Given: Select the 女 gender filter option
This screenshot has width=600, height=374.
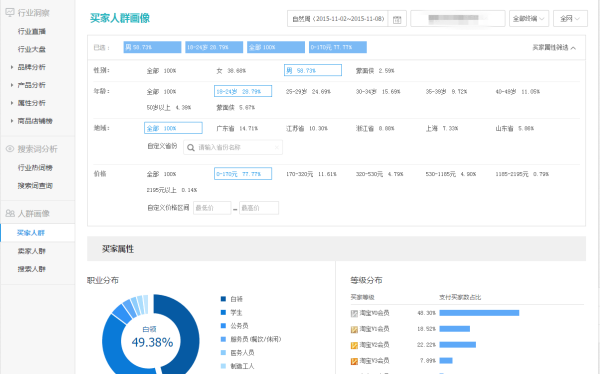Looking at the screenshot, I should click(231, 71).
